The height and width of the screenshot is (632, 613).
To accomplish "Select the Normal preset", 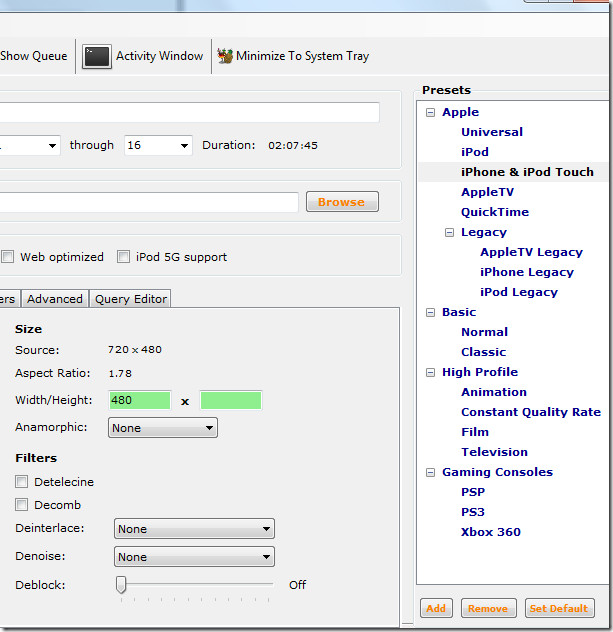I will [484, 332].
